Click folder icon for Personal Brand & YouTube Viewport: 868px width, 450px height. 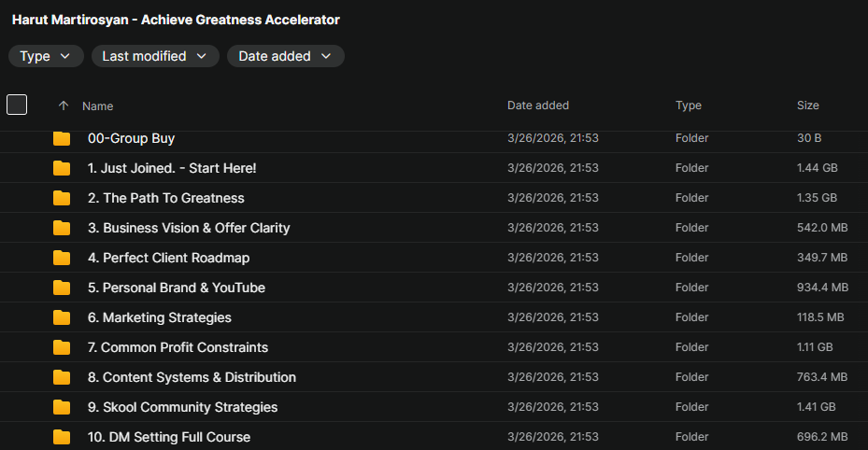click(62, 288)
